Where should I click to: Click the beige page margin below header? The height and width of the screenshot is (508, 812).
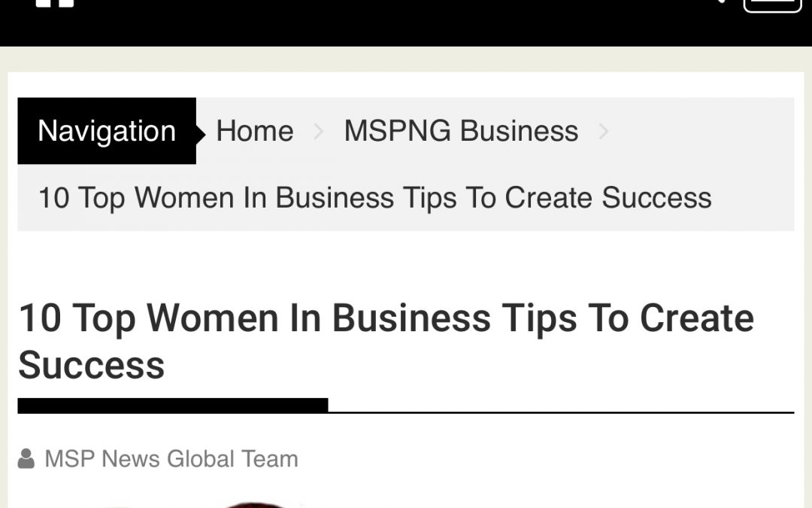[x=406, y=59]
